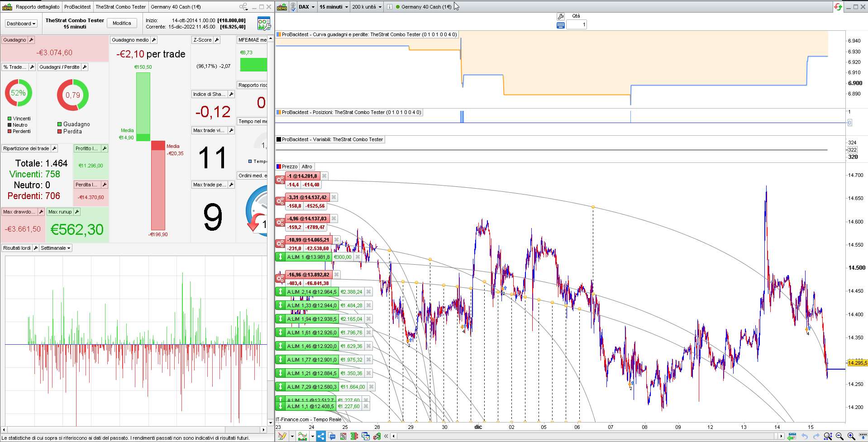Click the zoom in magnifier icon
Screen dimensions: 868x442
pyautogui.click(x=851, y=436)
